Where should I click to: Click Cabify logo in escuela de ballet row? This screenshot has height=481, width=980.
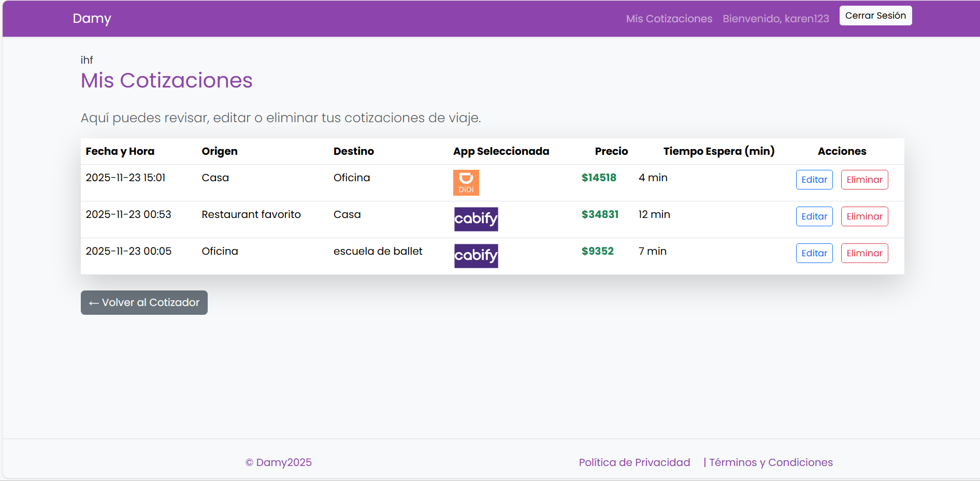pos(476,256)
